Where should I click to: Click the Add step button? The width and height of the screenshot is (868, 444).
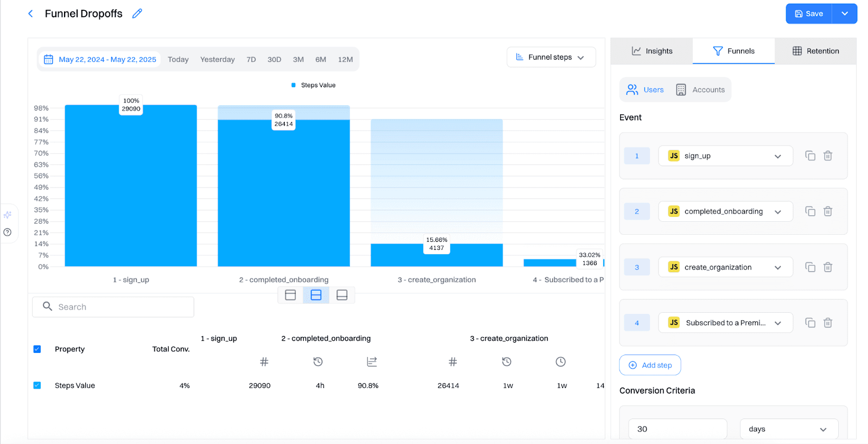point(650,365)
